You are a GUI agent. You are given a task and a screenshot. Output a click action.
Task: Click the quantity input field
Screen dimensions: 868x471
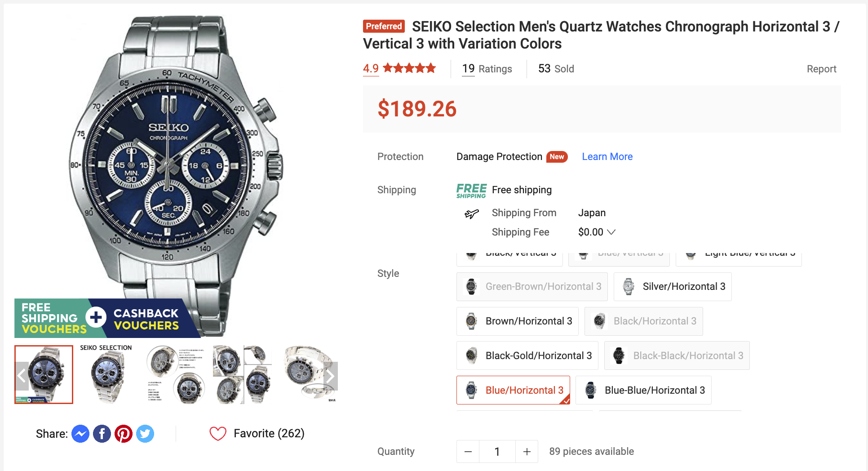[497, 451]
